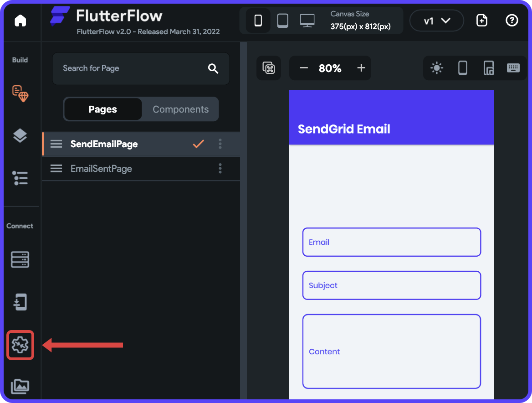Click the Help question mark icon

coord(511,21)
